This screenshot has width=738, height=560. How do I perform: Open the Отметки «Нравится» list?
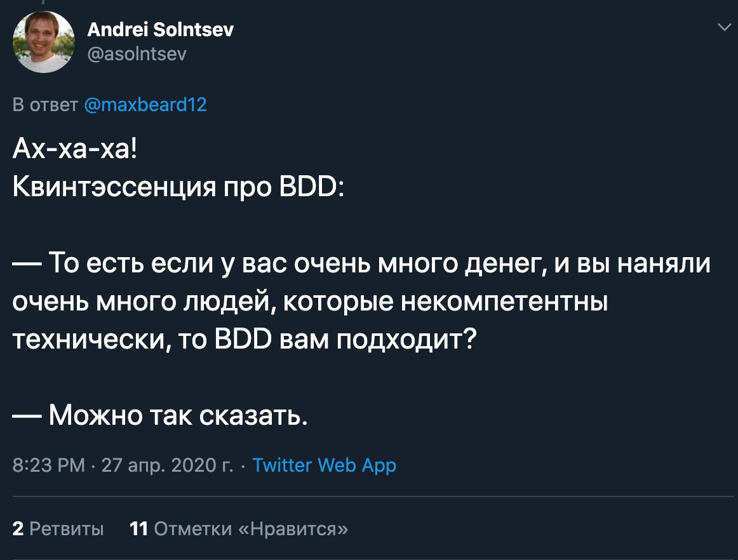(251, 528)
